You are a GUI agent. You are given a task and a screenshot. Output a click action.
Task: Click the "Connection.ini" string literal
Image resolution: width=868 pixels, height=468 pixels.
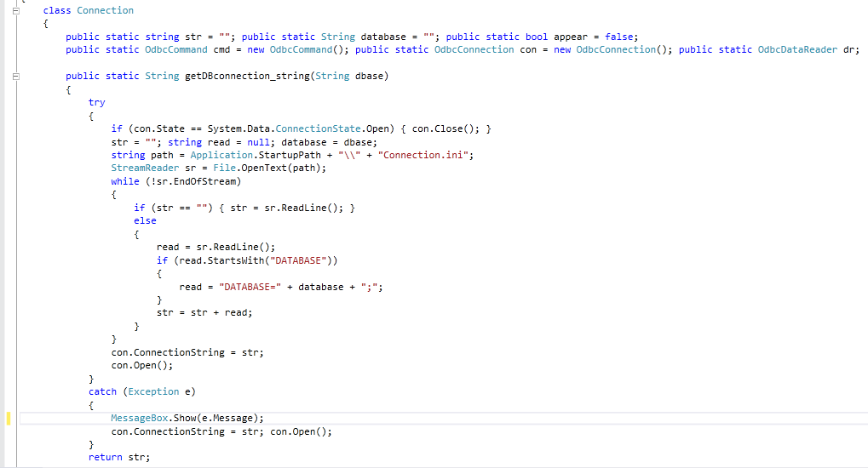coord(423,156)
